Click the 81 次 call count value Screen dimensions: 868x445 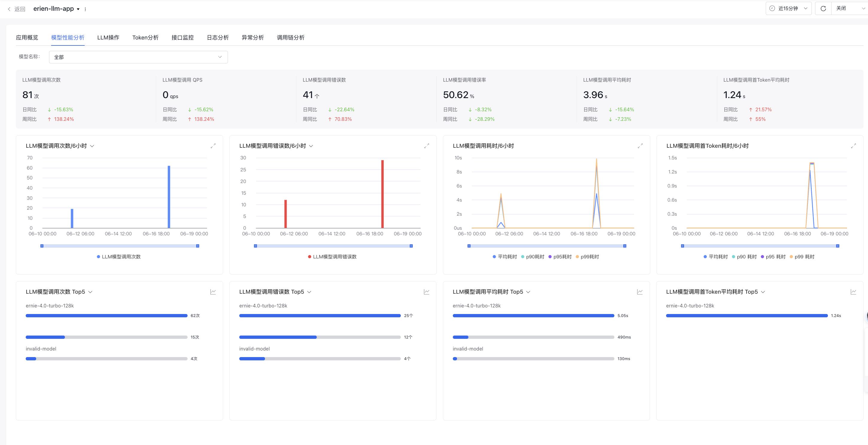pyautogui.click(x=31, y=95)
